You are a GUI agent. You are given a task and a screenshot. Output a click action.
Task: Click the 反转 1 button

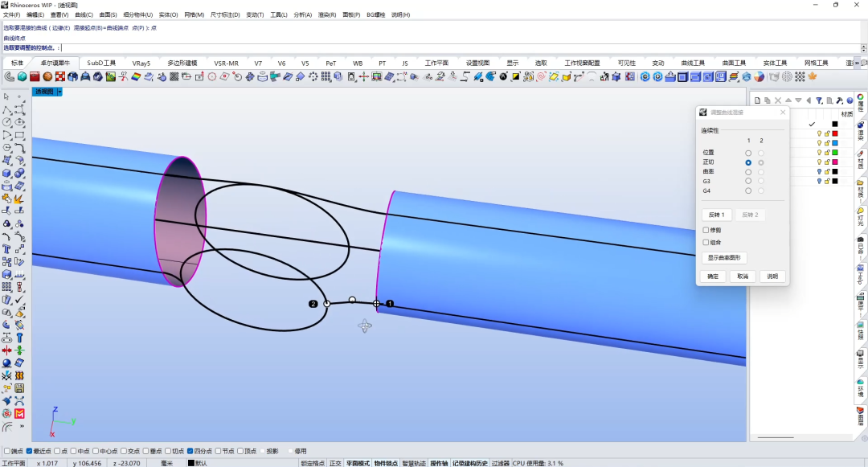716,215
